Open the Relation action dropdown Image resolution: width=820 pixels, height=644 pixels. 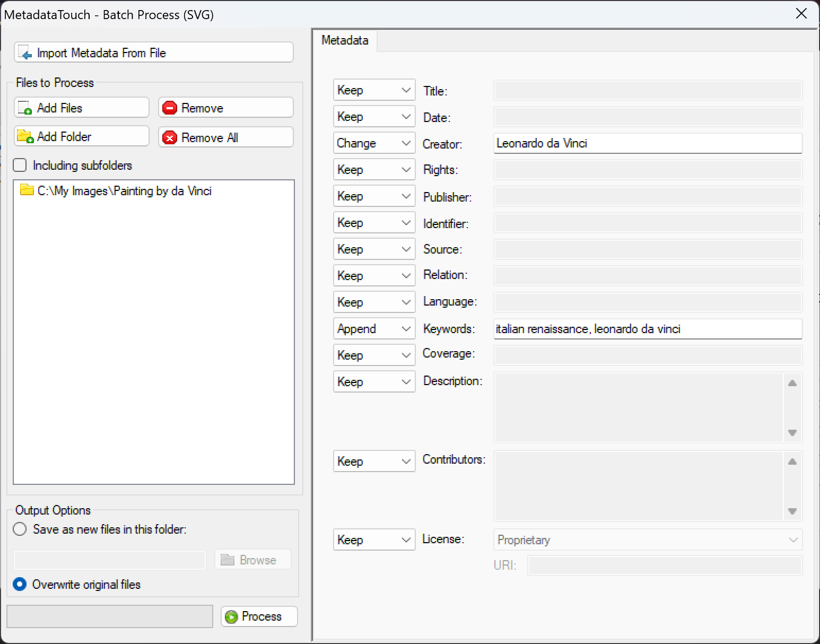point(374,276)
